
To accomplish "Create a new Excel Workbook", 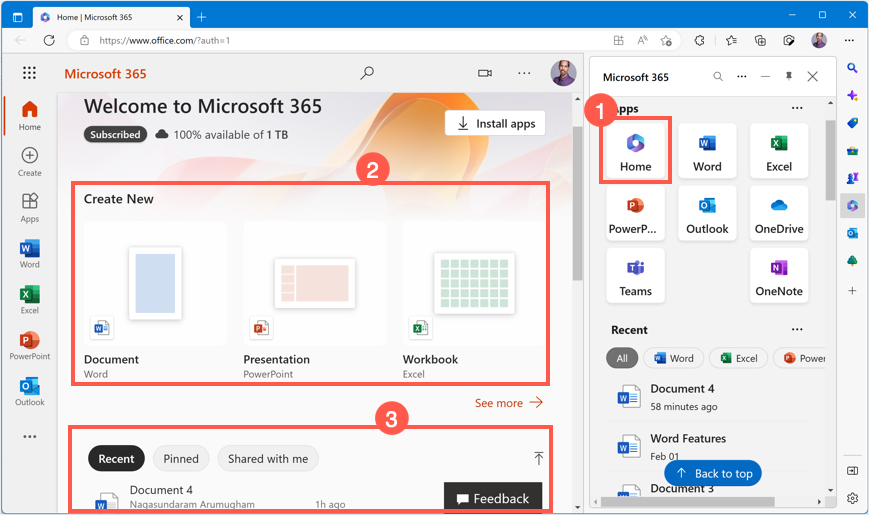I will point(474,300).
